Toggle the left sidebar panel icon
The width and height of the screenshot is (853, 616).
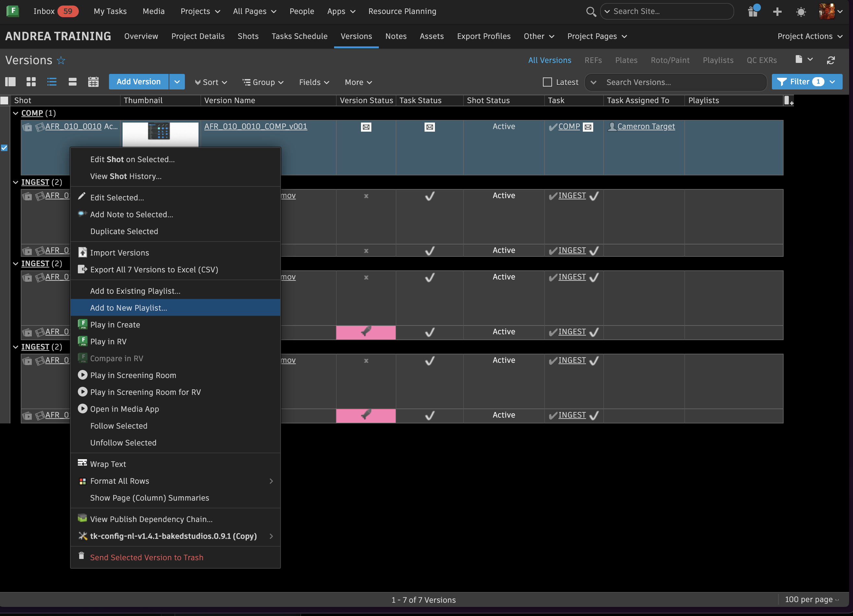(x=10, y=82)
